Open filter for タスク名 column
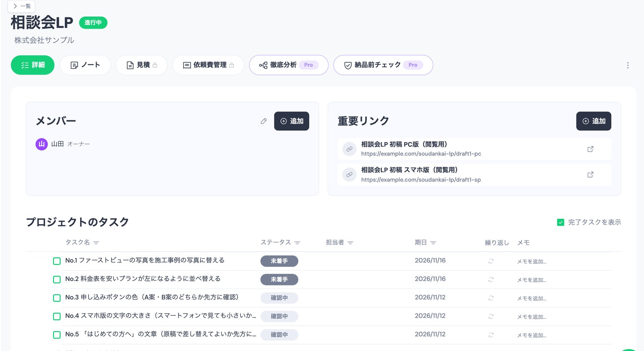 96,243
